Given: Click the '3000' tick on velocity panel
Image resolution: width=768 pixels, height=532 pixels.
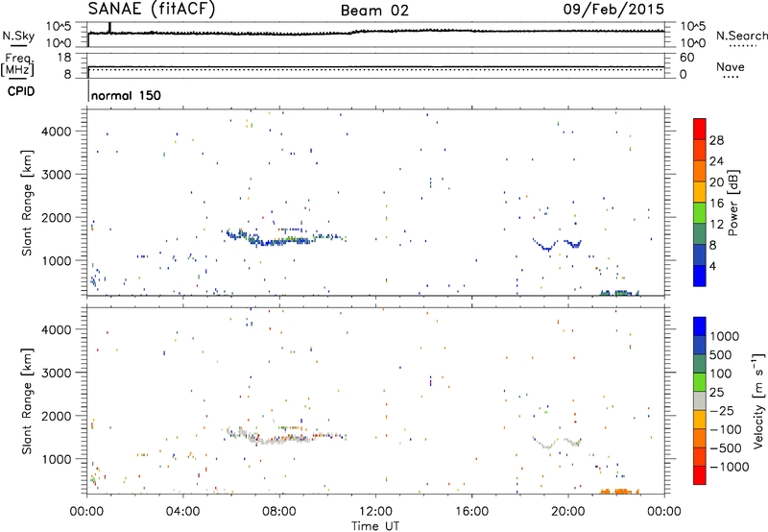Looking at the screenshot, I should coord(57,373).
